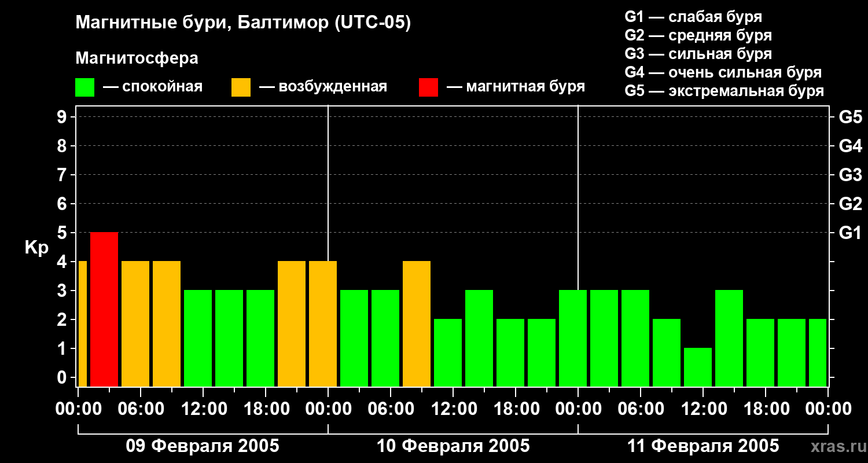This screenshot has height=463, width=868.
Task: Select the '09 Февраля 2005' date label
Action: pos(203,446)
